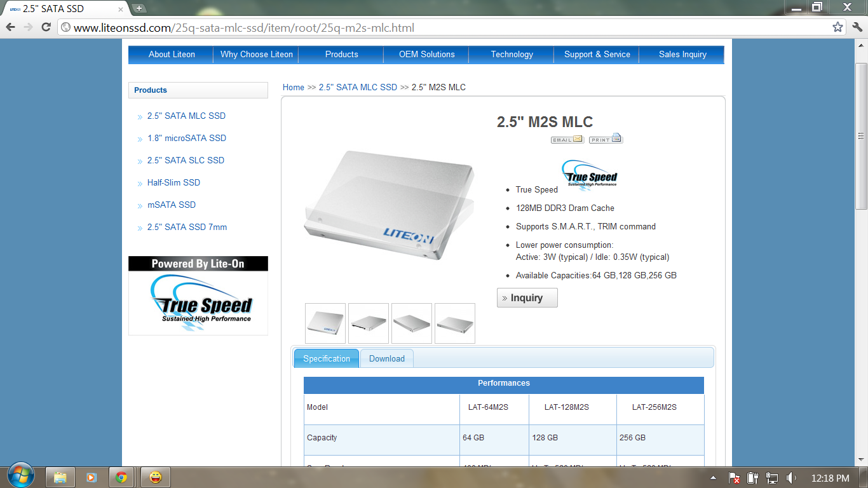The width and height of the screenshot is (868, 488).
Task: Check the battery power tray icon
Action: pyautogui.click(x=753, y=478)
